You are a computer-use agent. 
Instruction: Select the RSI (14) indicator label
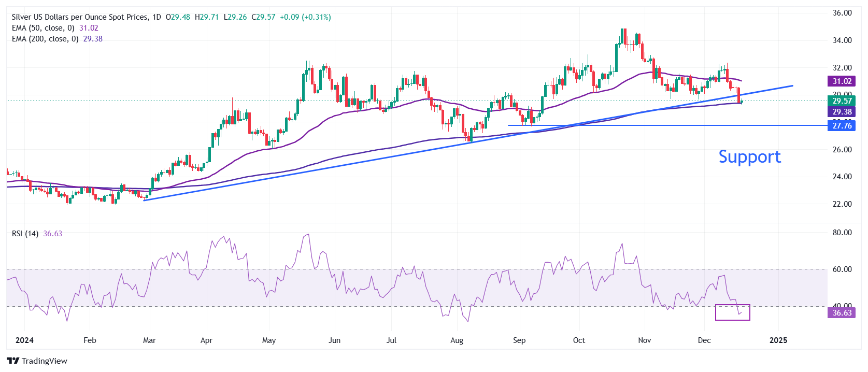25,234
